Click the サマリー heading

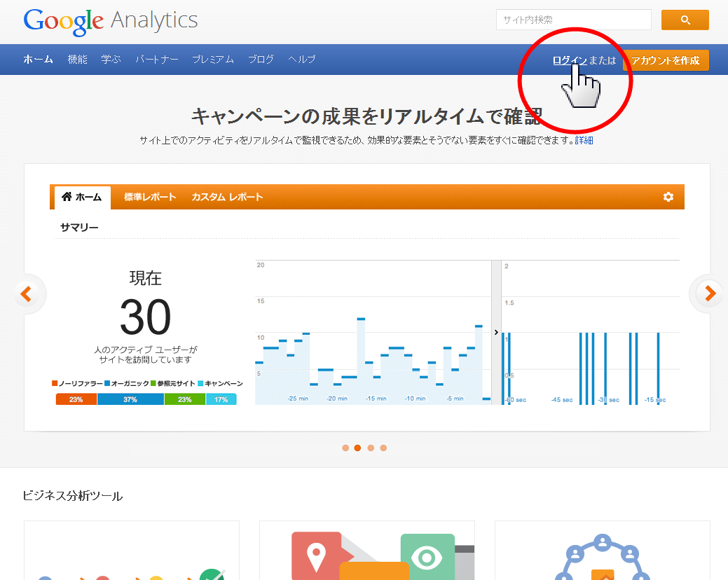tap(79, 228)
